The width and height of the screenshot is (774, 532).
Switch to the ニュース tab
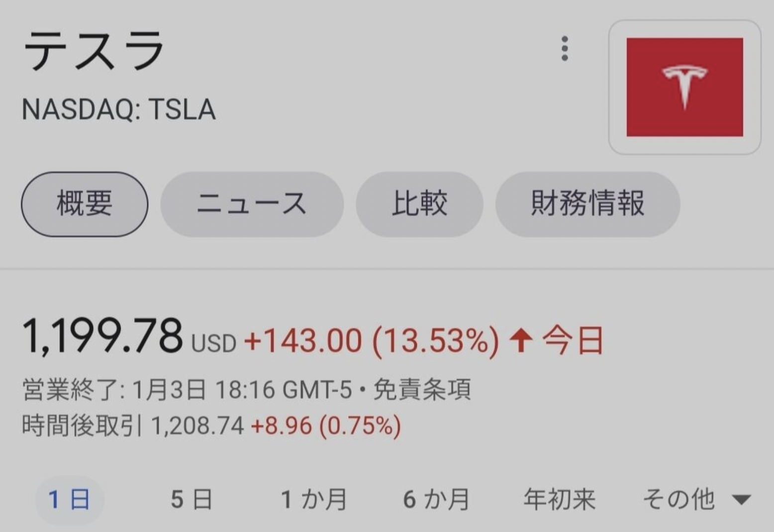pyautogui.click(x=252, y=204)
